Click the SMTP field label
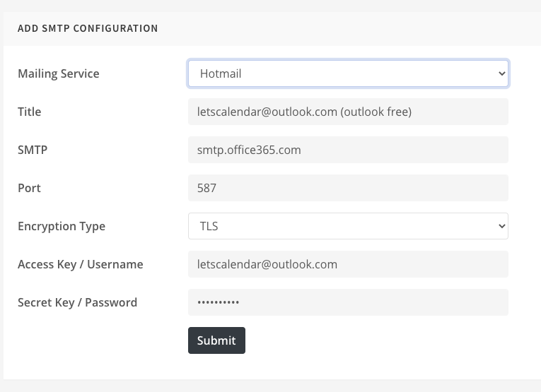This screenshot has width=541, height=392. (33, 150)
